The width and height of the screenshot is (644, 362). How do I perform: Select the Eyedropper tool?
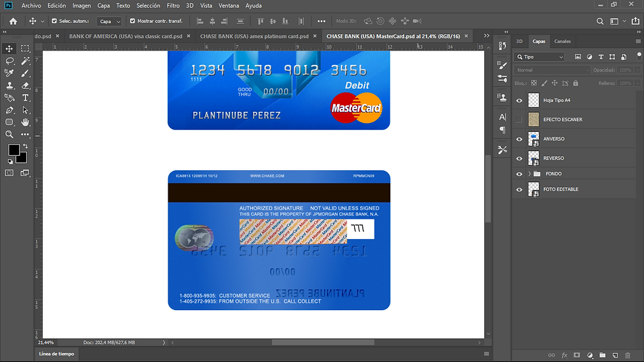coord(9,73)
